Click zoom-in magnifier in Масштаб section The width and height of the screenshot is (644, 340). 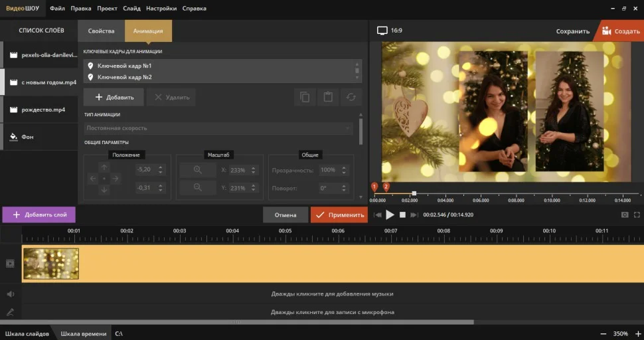coord(197,170)
